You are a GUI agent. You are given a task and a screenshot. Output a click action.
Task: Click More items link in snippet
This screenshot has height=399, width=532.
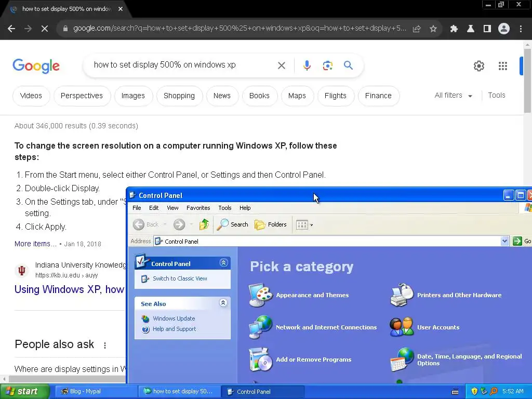coord(35,244)
